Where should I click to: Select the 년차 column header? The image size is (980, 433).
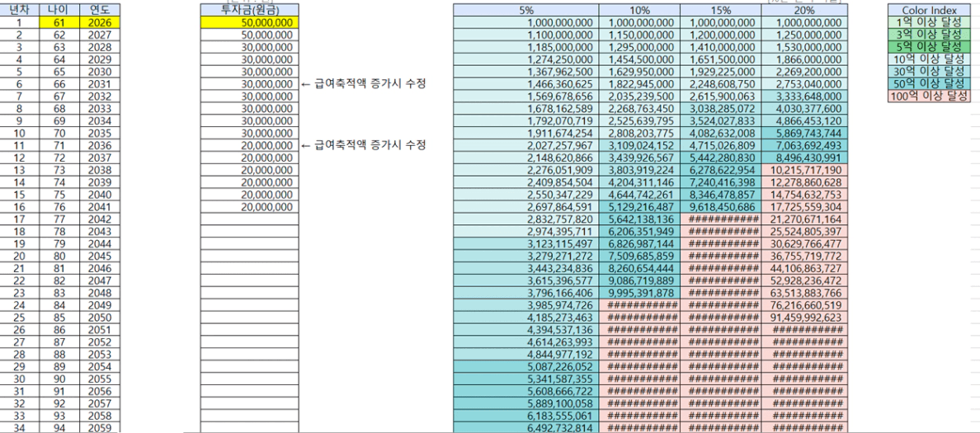click(19, 10)
